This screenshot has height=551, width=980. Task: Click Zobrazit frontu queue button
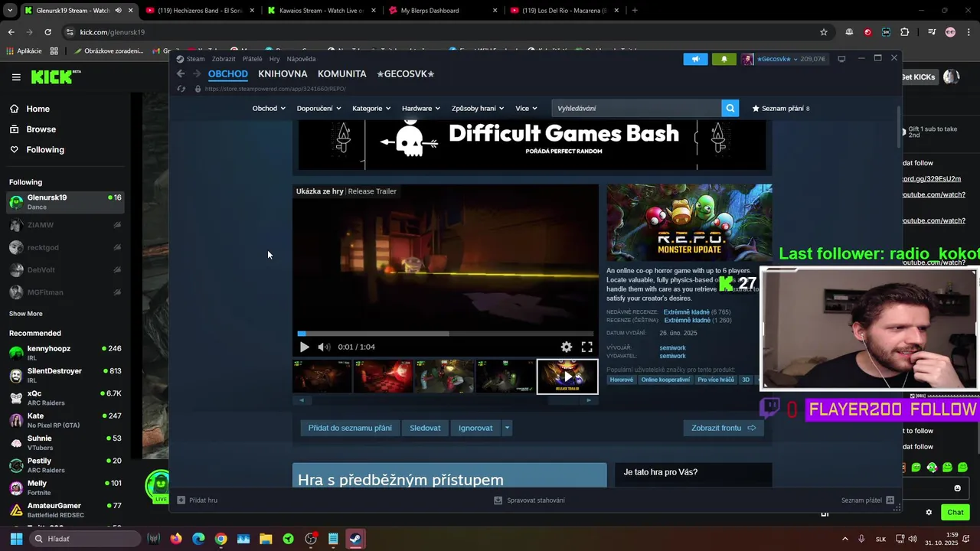723,428
